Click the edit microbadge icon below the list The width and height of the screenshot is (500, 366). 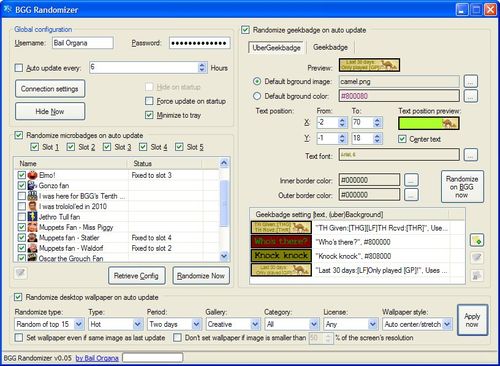pos(21,273)
